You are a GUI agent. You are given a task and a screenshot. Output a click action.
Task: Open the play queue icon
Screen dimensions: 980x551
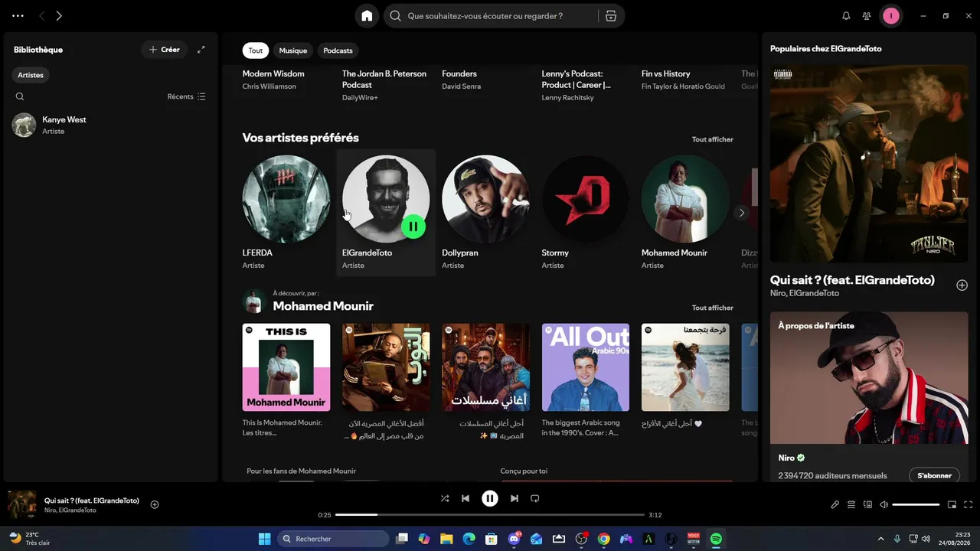(x=851, y=504)
